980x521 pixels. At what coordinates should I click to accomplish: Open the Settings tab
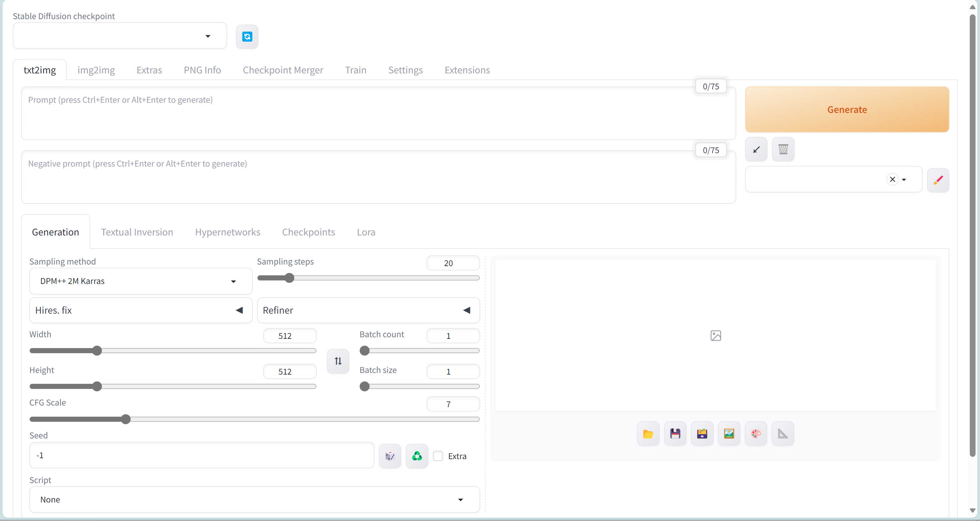[405, 70]
